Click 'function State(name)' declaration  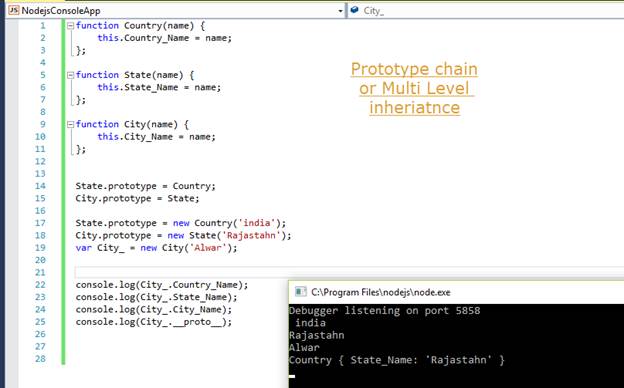tap(135, 75)
